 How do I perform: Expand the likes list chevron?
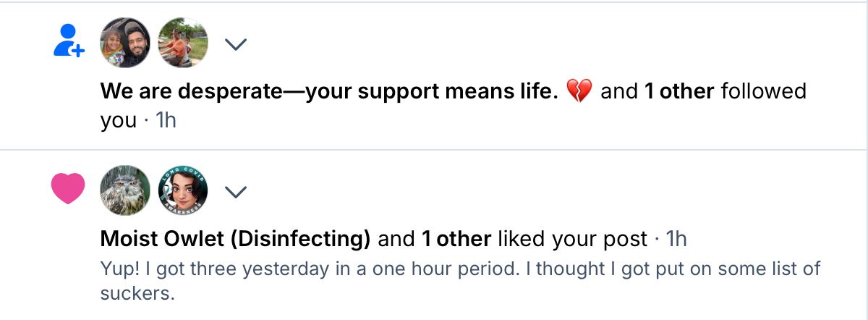pos(236,192)
